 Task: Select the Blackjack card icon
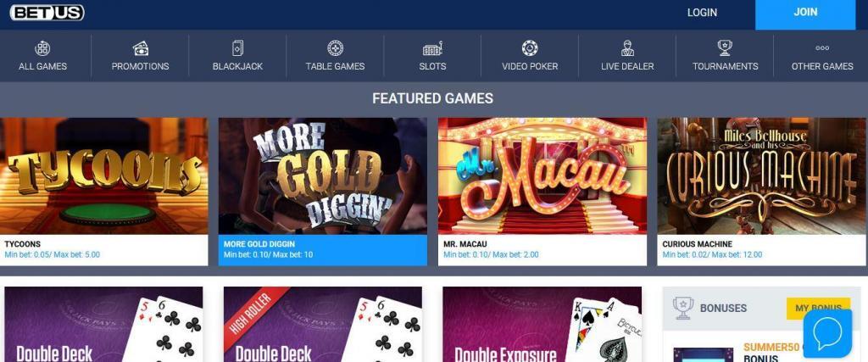(237, 48)
